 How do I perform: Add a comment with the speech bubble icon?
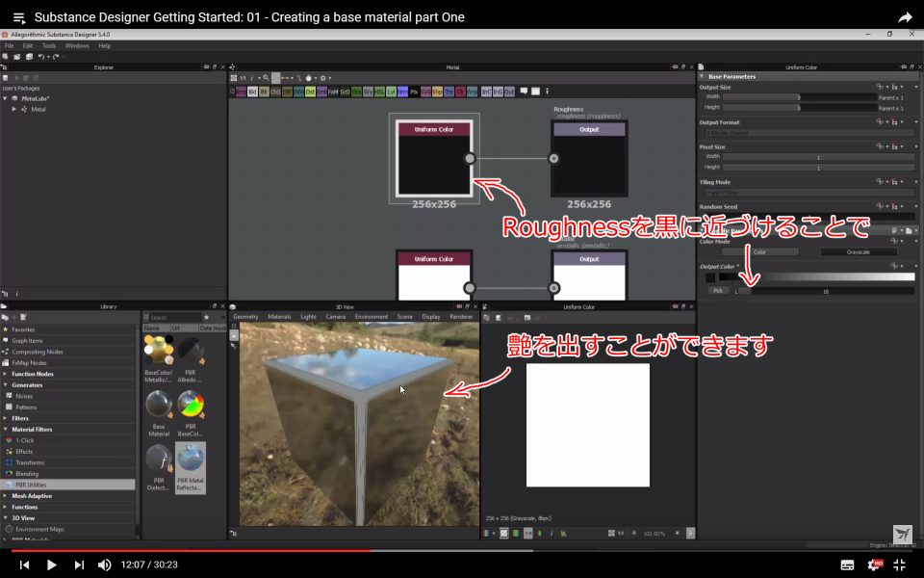coord(524,92)
